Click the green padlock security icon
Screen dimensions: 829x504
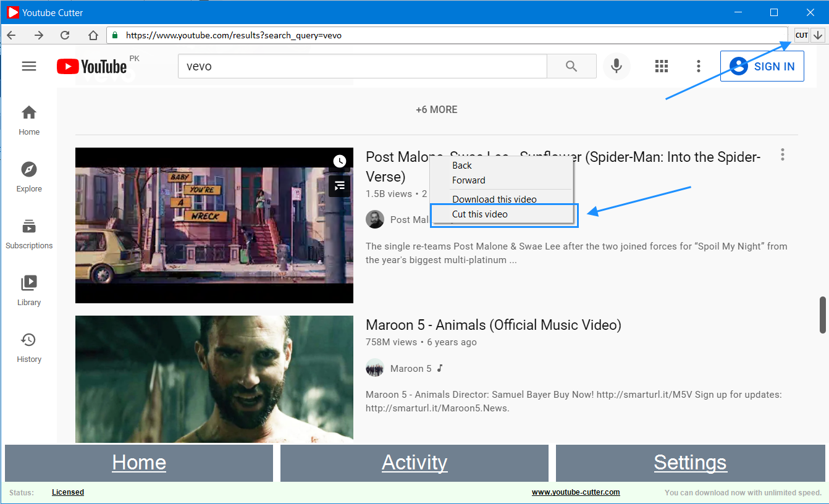point(114,35)
